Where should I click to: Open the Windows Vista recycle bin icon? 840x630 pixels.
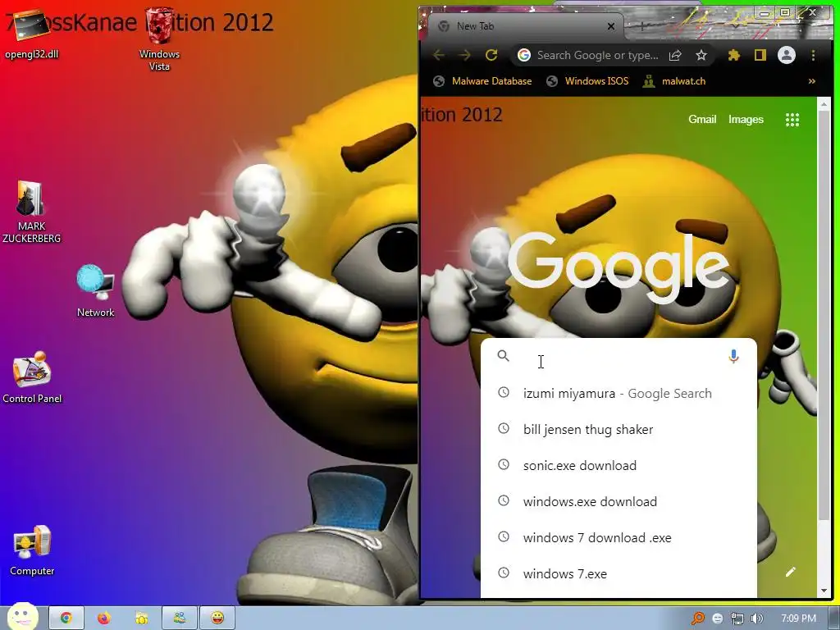pos(160,39)
